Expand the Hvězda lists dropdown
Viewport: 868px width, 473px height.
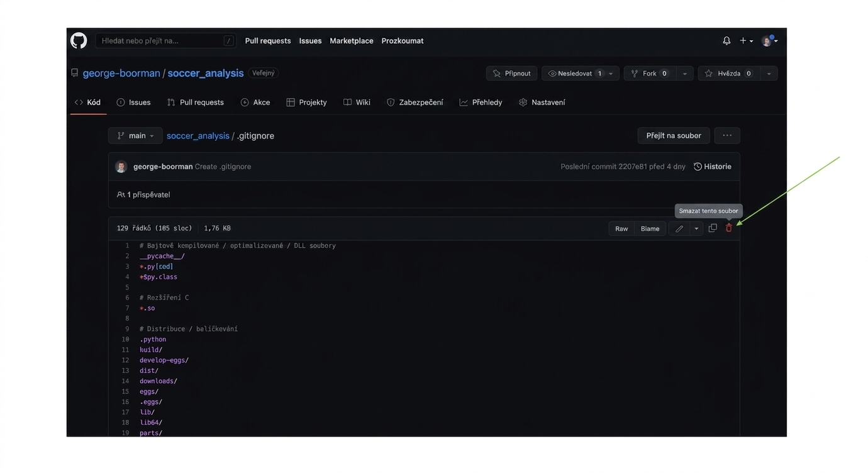[x=769, y=74]
